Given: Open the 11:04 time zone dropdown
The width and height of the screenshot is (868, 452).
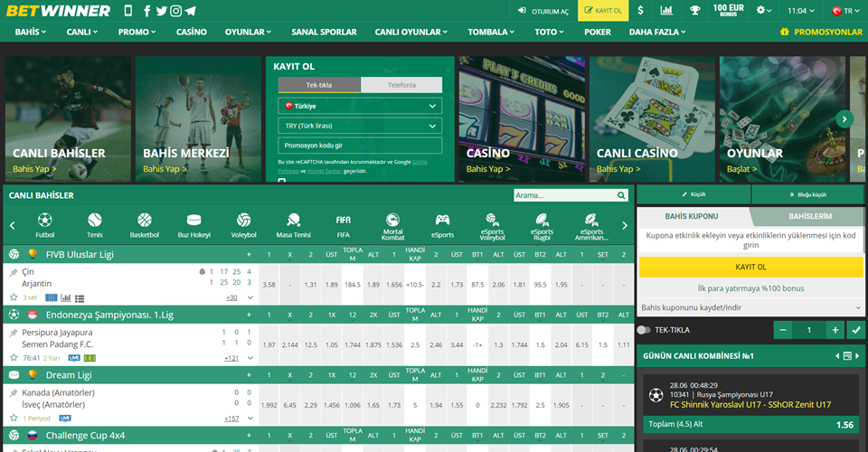Looking at the screenshot, I should [x=800, y=11].
